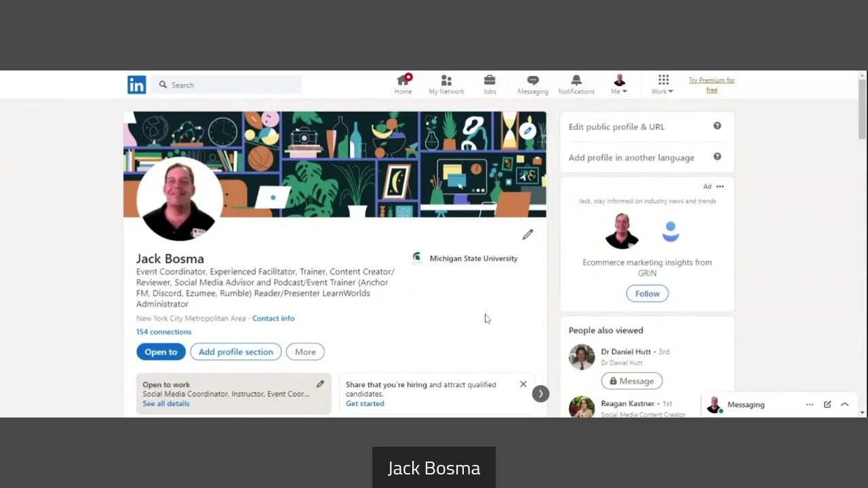Open Messaging from the top nav
Viewport: 868px width, 488px height.
[533, 85]
